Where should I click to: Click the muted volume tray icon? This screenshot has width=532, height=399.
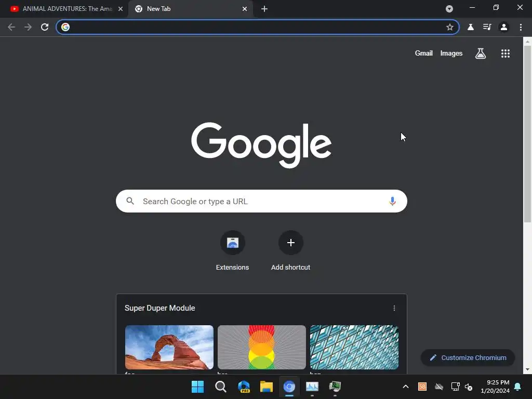(x=469, y=387)
